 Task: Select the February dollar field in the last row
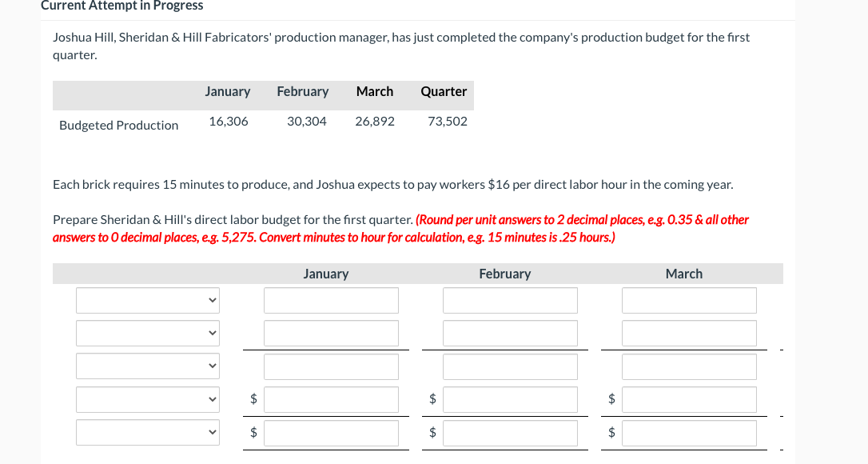510,433
